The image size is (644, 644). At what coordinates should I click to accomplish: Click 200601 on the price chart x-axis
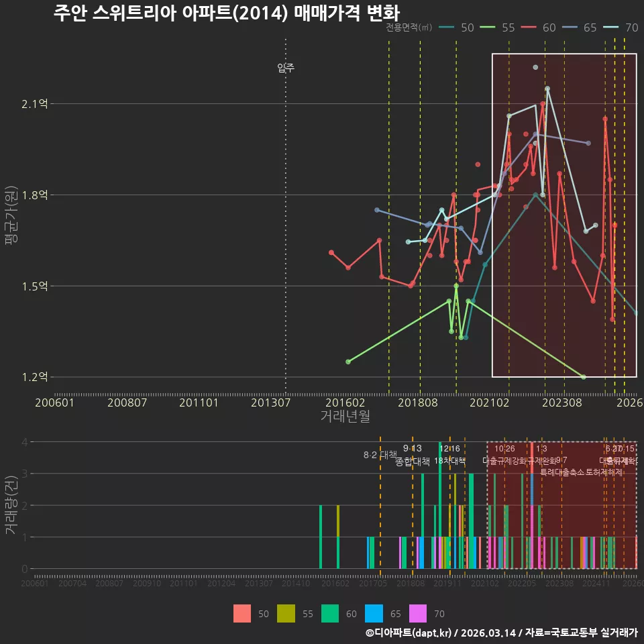(x=54, y=402)
